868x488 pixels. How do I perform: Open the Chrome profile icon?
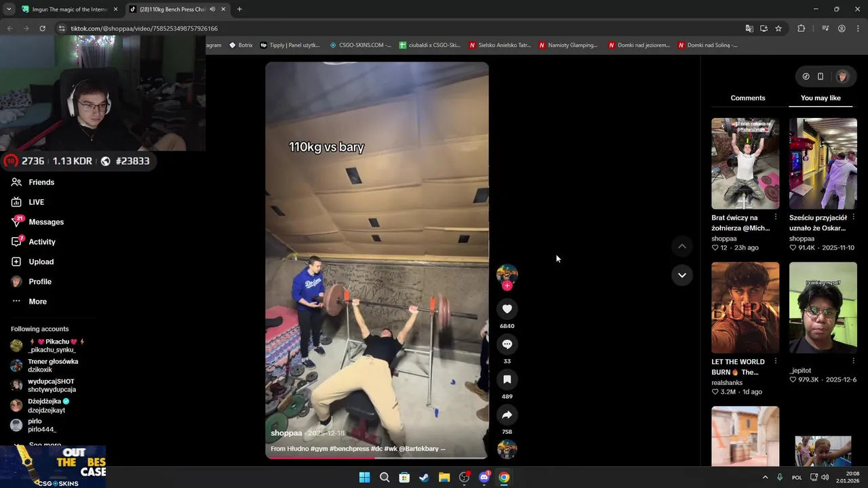tap(842, 28)
